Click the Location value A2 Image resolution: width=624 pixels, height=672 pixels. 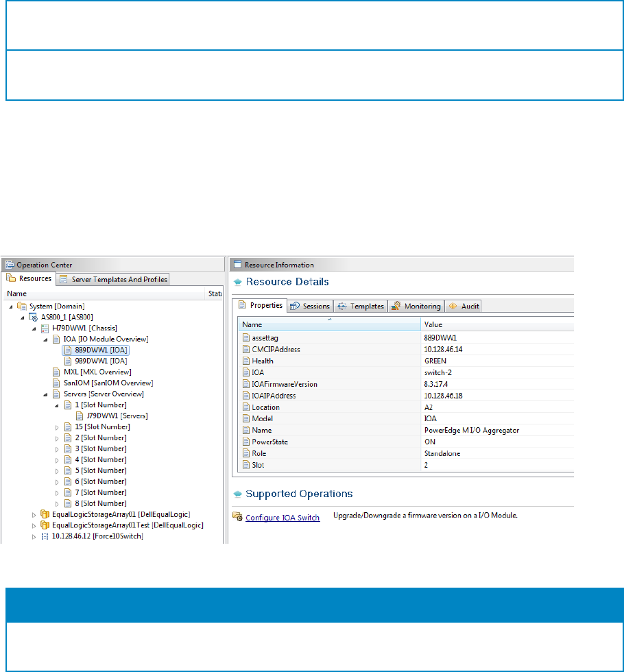pos(428,407)
